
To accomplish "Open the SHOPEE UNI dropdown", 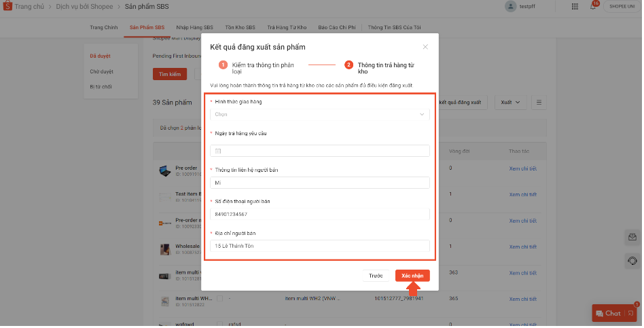I will pos(622,7).
